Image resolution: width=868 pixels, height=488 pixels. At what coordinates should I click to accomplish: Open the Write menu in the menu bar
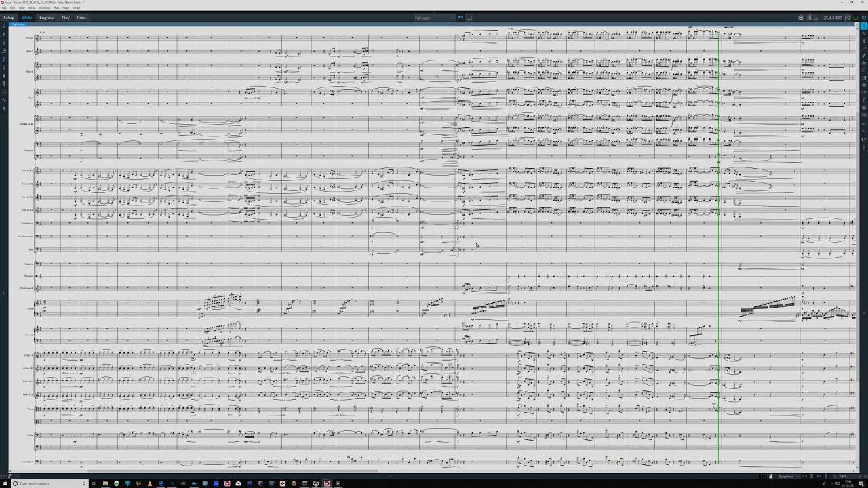pyautogui.click(x=32, y=8)
